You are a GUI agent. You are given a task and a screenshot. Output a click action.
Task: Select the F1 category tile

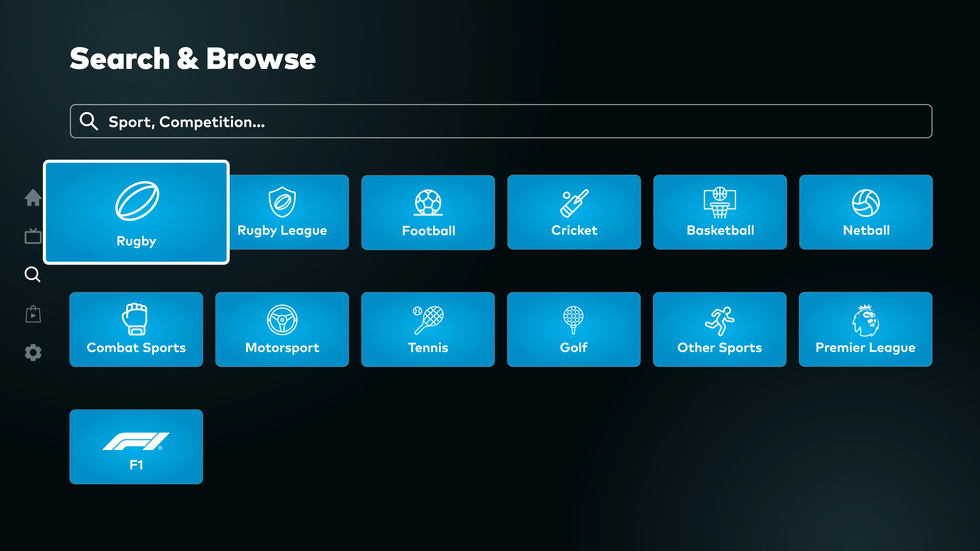pos(136,447)
